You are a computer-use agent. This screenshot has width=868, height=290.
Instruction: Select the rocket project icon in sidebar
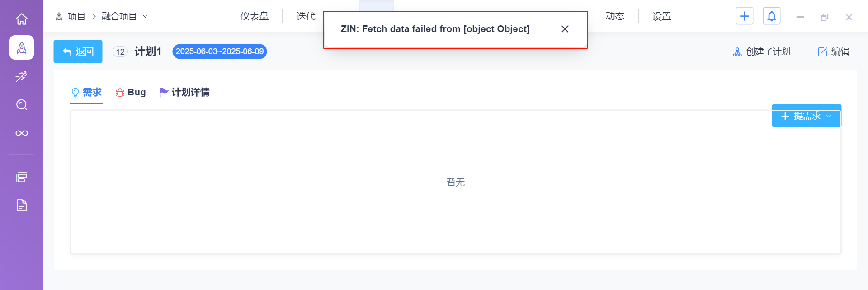22,47
